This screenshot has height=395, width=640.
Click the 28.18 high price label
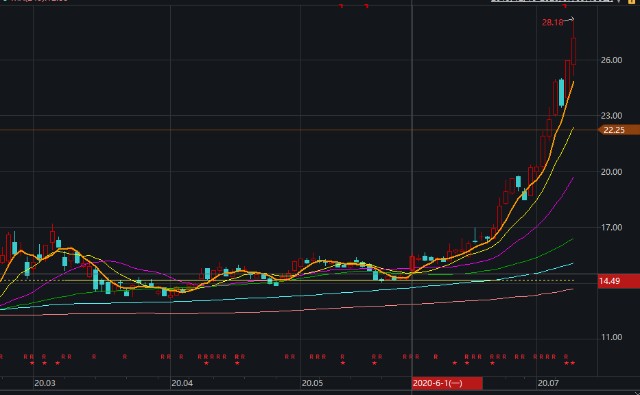[x=552, y=22]
